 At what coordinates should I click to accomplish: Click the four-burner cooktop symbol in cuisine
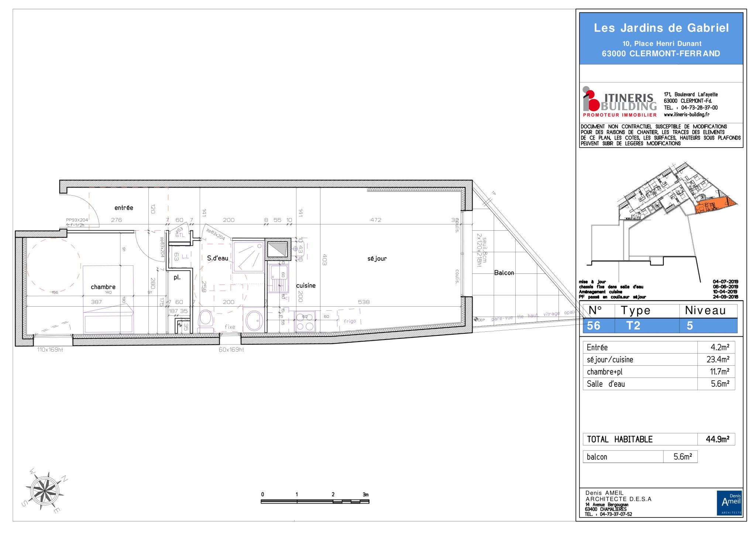pyautogui.click(x=305, y=321)
